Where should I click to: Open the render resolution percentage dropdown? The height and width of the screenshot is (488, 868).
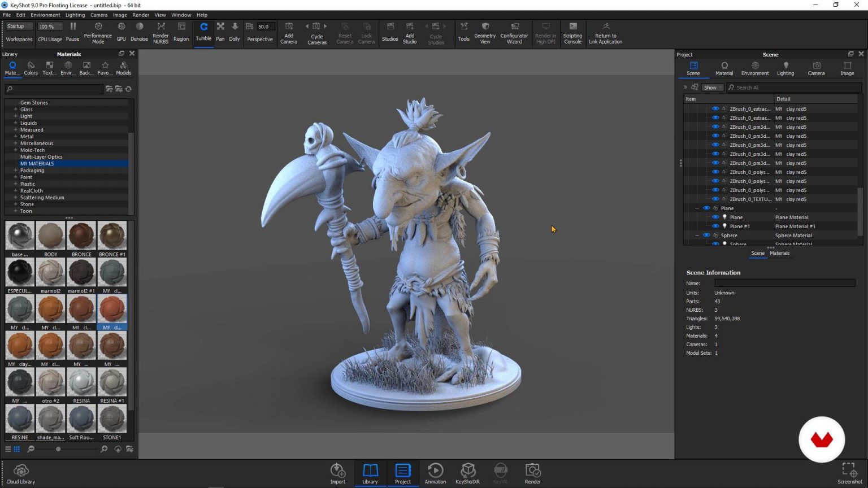[49, 26]
